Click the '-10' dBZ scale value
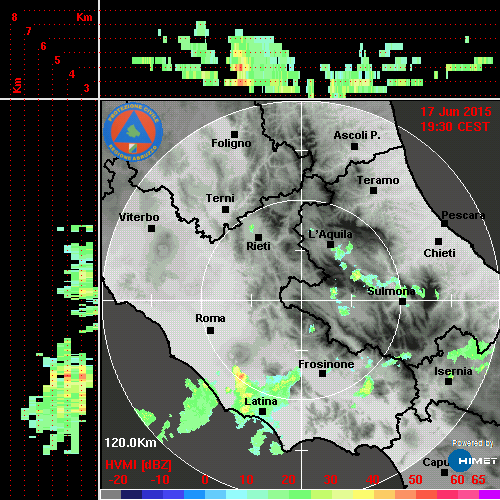 point(160,480)
